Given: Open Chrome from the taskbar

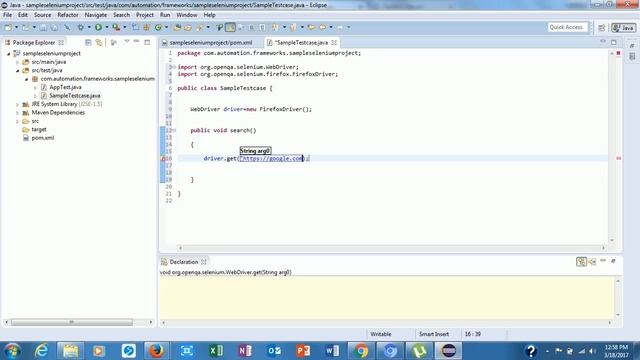Looking at the screenshot, I should (x=361, y=351).
